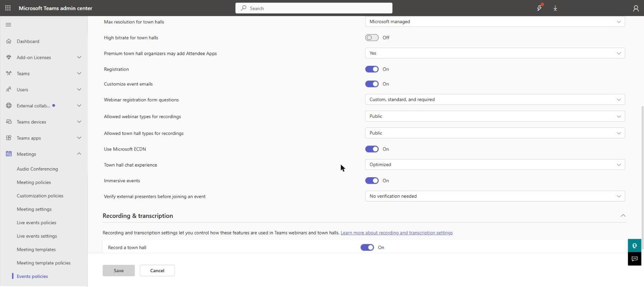Viewport: 644px width, 287px height.
Task: Click the Users icon in sidebar
Action: pyautogui.click(x=9, y=89)
